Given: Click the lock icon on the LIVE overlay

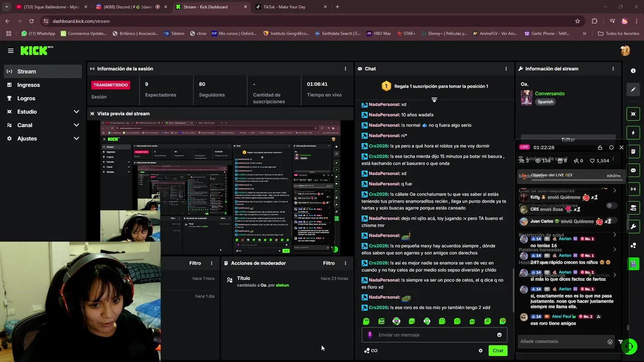Looking at the screenshot, I should 600,147.
